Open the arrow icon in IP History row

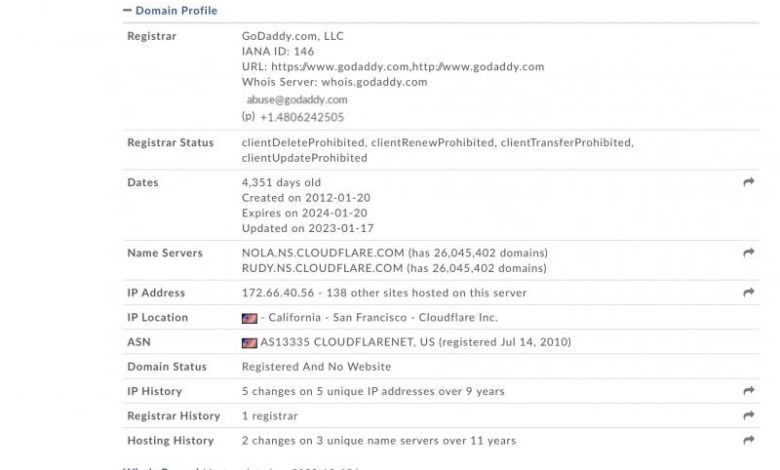tap(749, 391)
